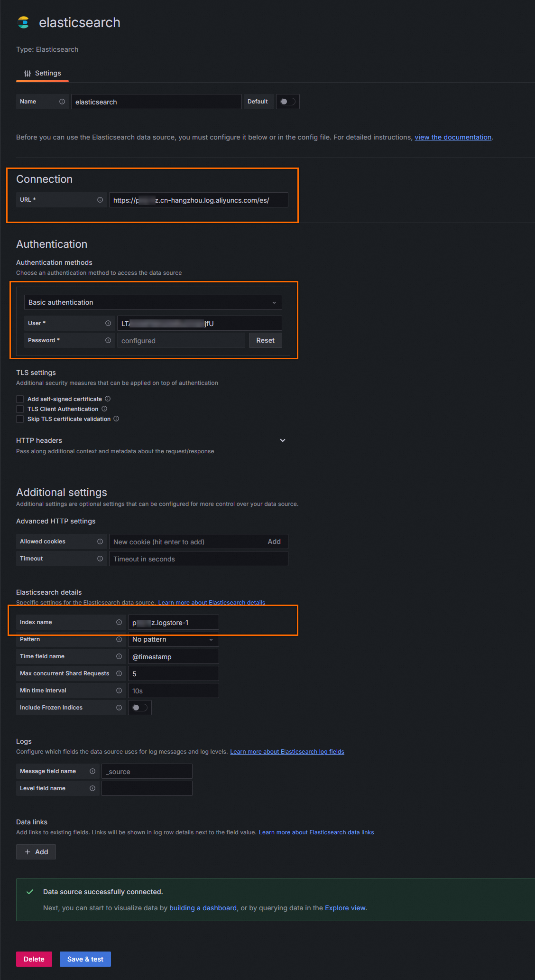This screenshot has height=980, width=535.
Task: Click the Name input field
Action: pos(157,102)
